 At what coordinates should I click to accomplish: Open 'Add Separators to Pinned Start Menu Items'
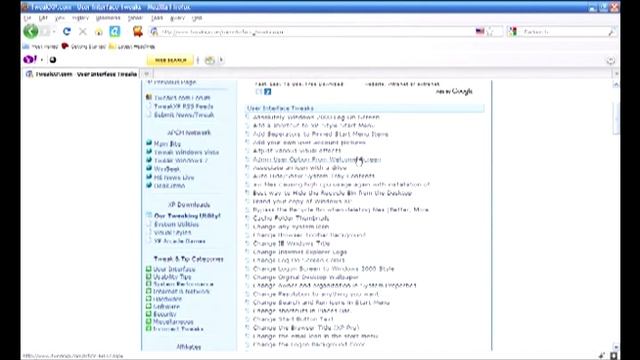coord(320,134)
